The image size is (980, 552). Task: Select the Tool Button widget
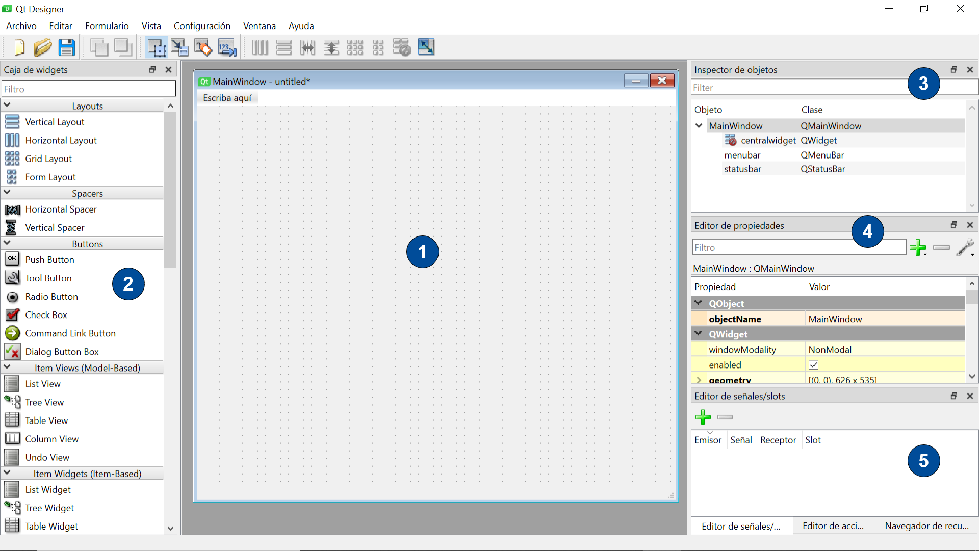tap(48, 278)
